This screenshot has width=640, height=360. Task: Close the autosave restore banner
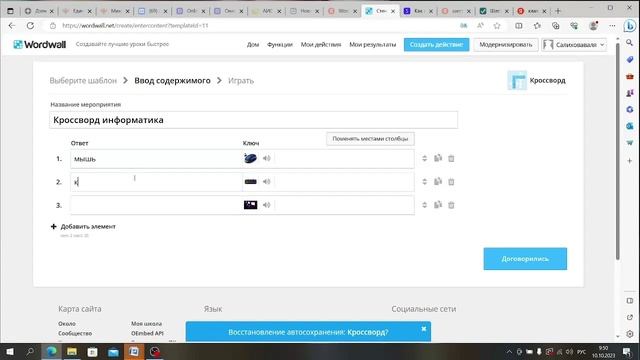coord(424,329)
